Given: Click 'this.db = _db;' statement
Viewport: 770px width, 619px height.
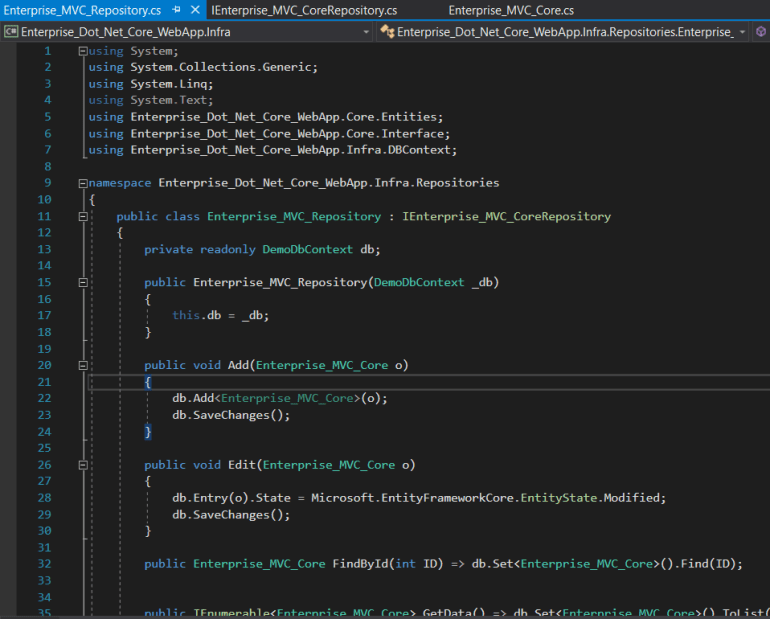Looking at the screenshot, I should [x=220, y=315].
